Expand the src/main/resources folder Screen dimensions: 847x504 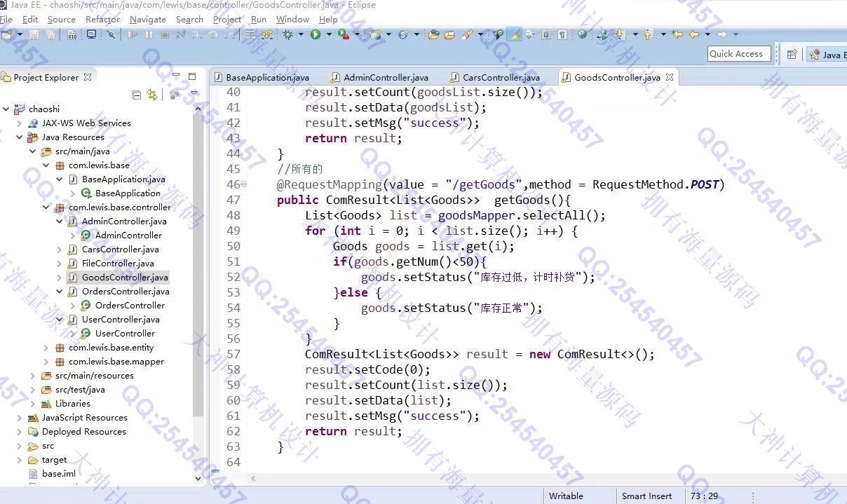[33, 375]
